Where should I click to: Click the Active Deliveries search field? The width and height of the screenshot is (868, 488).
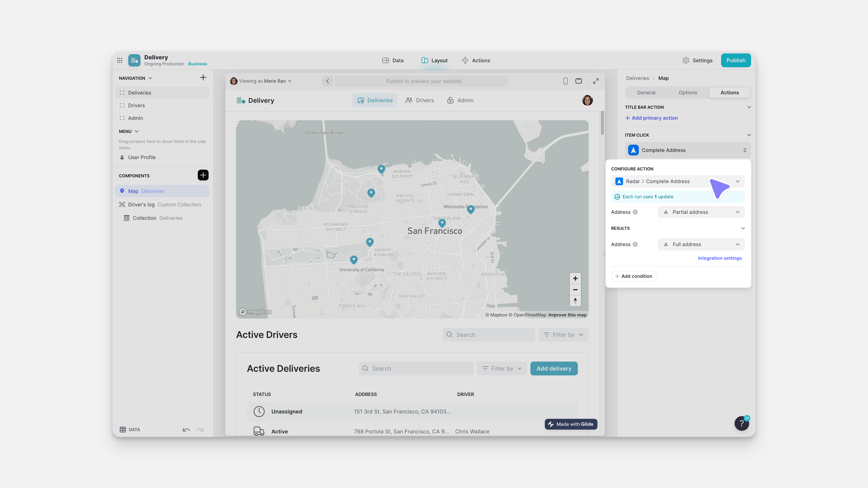pos(416,368)
